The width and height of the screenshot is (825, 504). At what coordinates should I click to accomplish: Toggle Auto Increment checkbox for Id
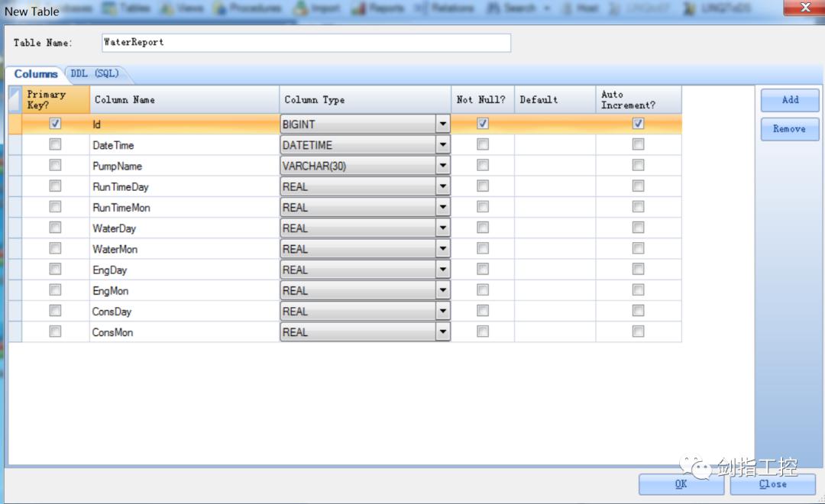(x=638, y=124)
